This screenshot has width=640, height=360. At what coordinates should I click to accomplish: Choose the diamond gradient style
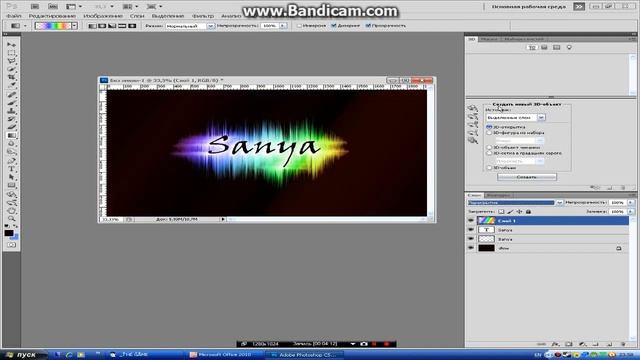pyautogui.click(x=132, y=26)
